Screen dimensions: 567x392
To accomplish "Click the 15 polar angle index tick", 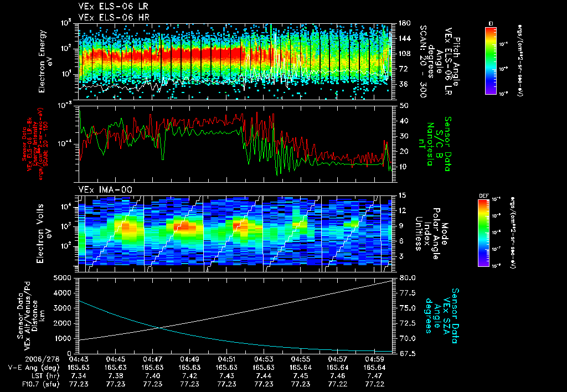I will [x=403, y=195].
